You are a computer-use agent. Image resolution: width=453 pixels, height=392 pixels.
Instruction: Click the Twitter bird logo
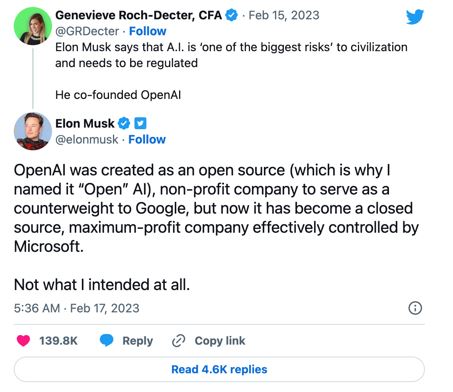point(415,17)
